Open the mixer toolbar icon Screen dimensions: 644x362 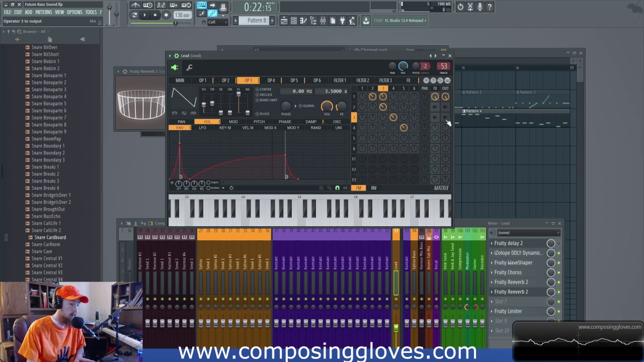323,21
